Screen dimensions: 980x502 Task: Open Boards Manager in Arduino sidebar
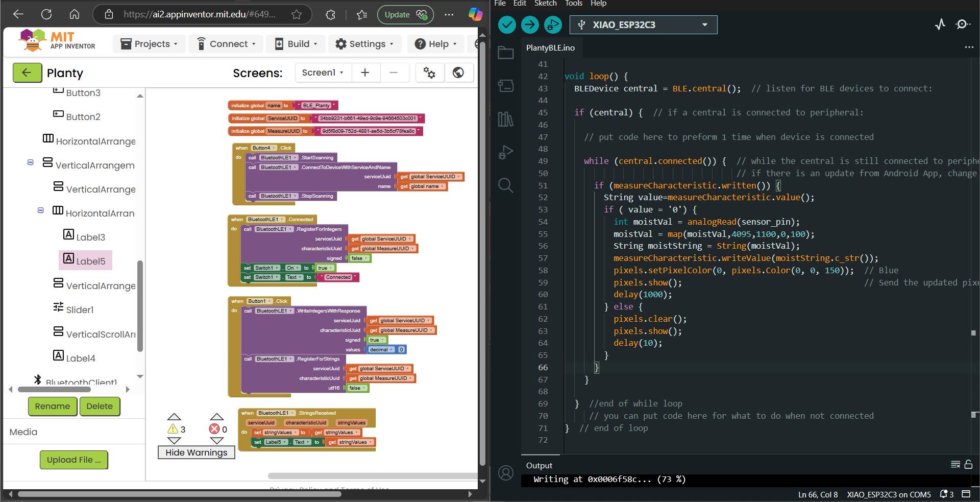tap(505, 85)
